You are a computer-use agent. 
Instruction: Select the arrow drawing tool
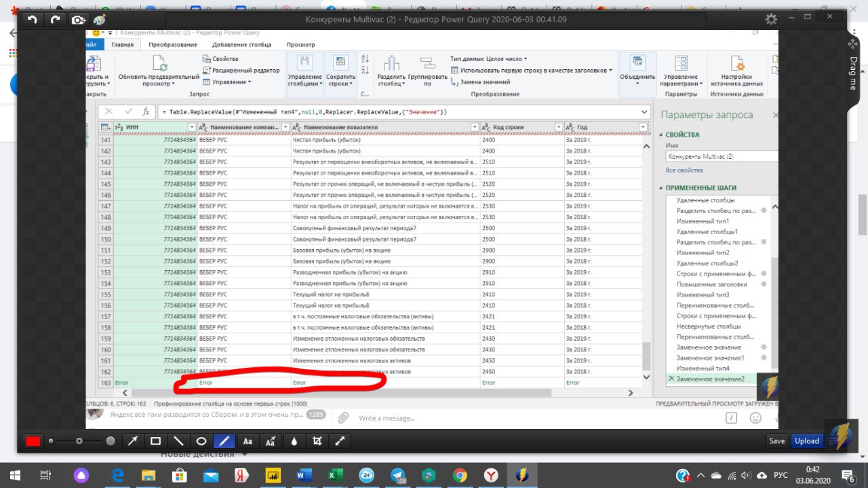(x=133, y=440)
